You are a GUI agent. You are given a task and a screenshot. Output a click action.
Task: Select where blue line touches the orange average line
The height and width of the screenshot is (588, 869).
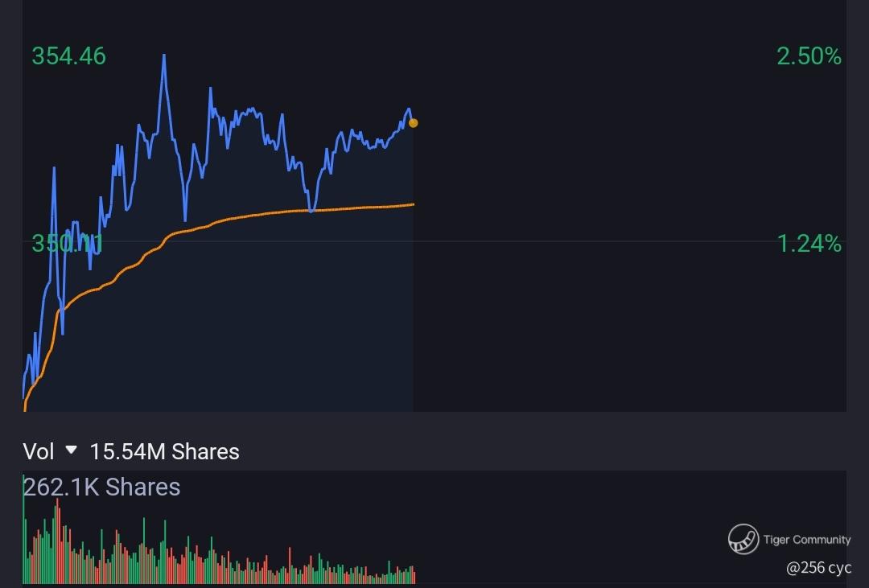coord(311,211)
